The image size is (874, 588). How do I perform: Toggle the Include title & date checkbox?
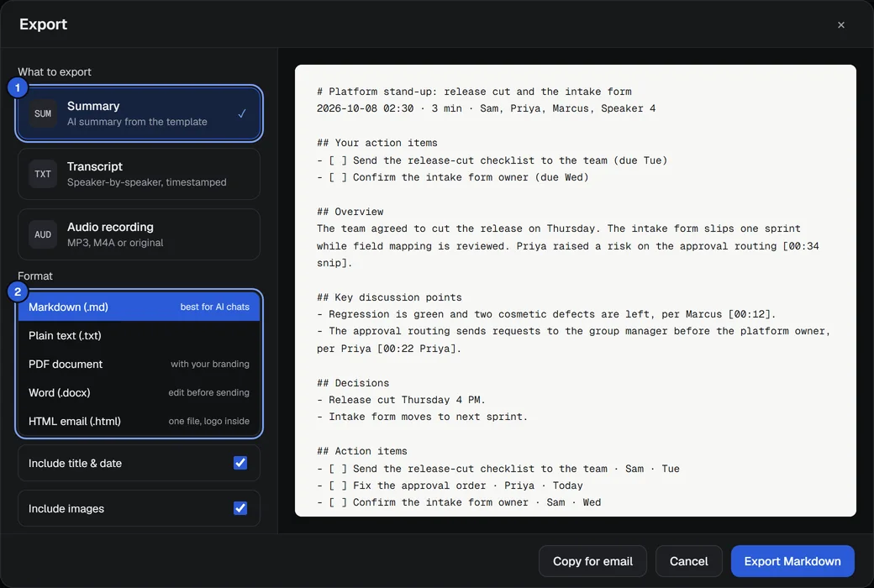pos(240,463)
